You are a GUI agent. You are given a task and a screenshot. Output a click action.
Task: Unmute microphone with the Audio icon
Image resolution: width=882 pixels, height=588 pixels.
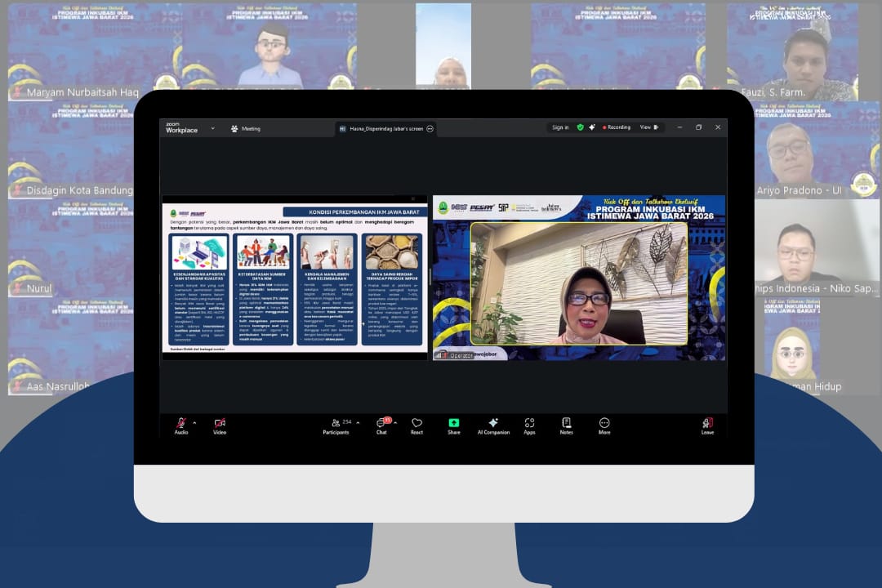point(180,423)
